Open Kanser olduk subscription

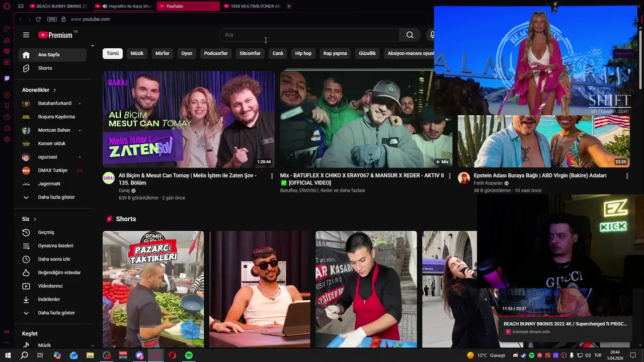point(52,143)
